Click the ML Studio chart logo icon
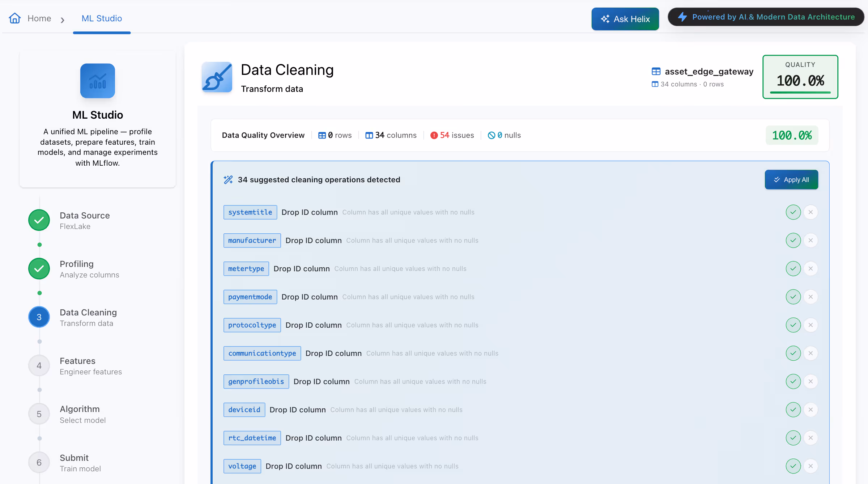Screen dimensions: 868x484 98,81
